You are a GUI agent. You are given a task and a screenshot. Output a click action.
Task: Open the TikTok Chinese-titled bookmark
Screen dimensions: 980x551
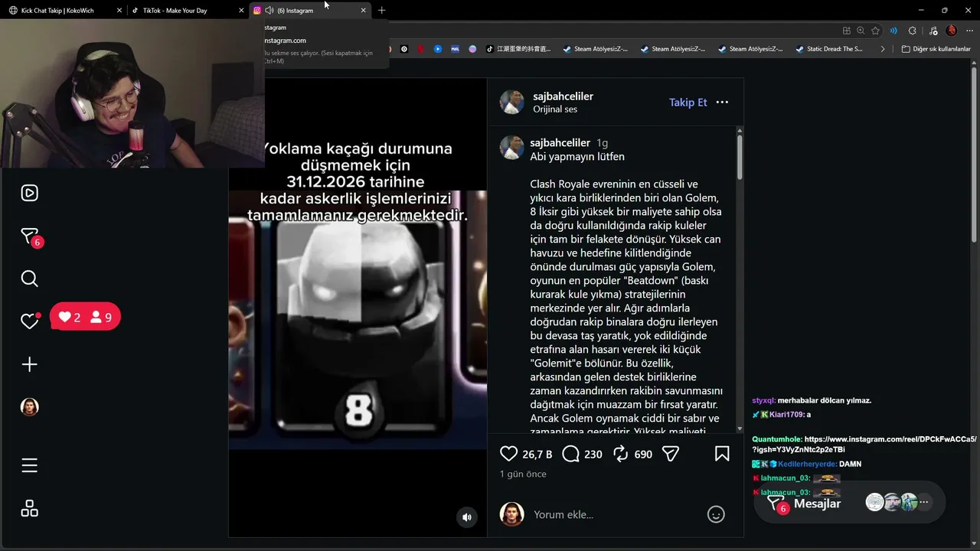[518, 49]
